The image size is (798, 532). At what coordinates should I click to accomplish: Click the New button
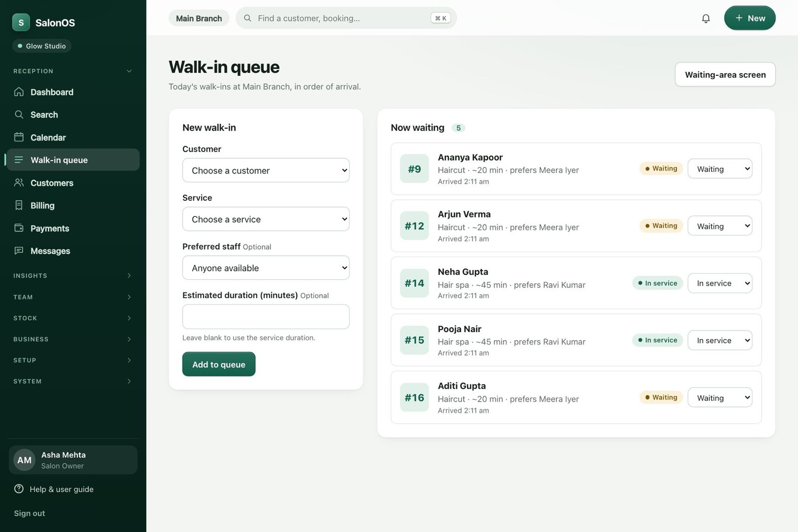(750, 18)
